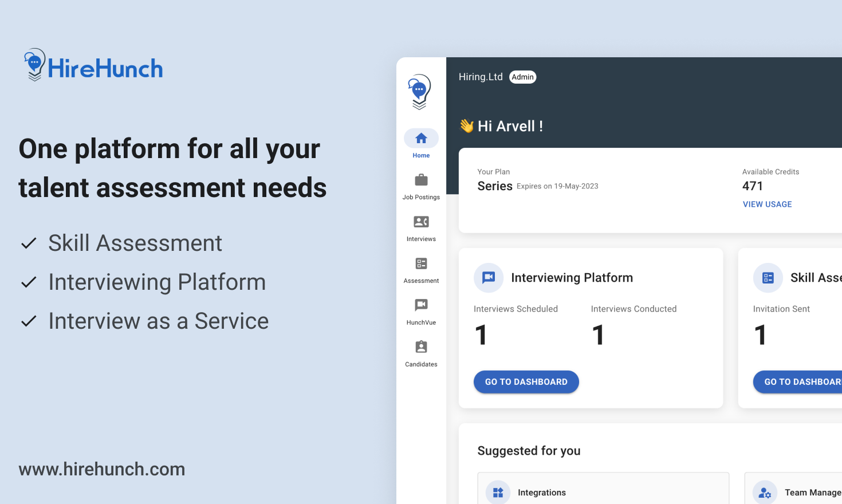Click the available credits value 471
Screen dimensions: 842x504
(753, 186)
